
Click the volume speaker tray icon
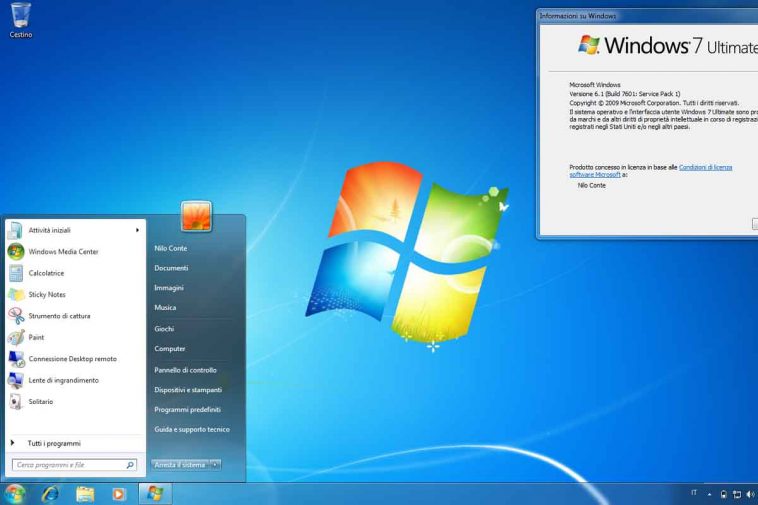[x=750, y=494]
